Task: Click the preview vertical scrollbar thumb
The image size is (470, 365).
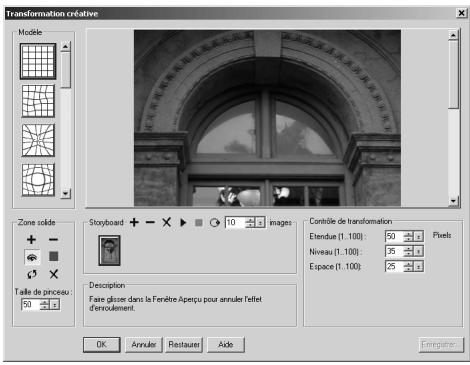Action: [453, 74]
